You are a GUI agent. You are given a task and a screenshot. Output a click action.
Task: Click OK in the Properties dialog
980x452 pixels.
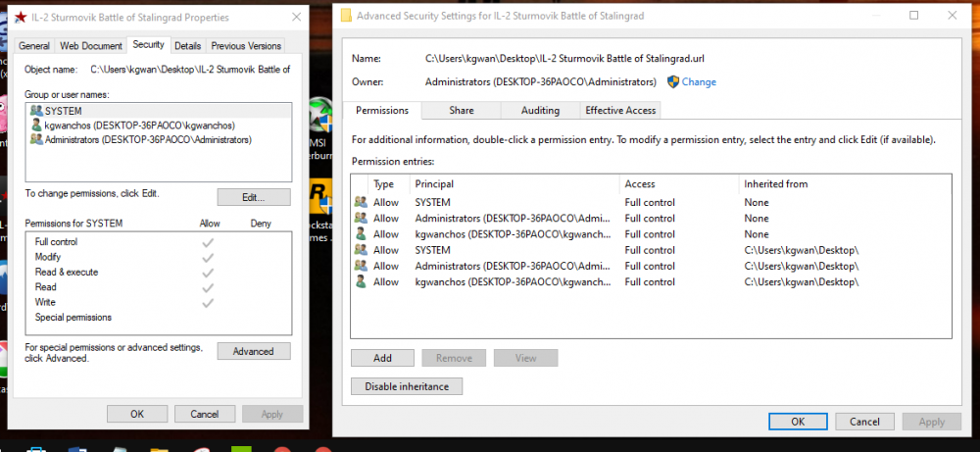pyautogui.click(x=137, y=414)
